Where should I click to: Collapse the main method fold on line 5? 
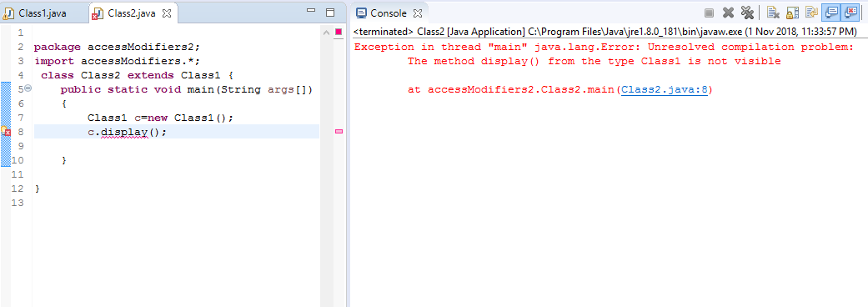coord(28,88)
